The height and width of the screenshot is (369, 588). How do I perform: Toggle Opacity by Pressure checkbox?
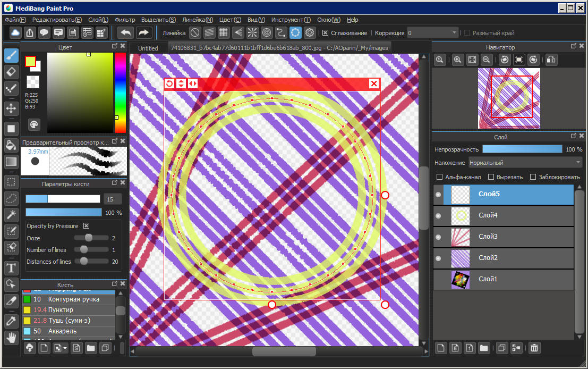[86, 225]
